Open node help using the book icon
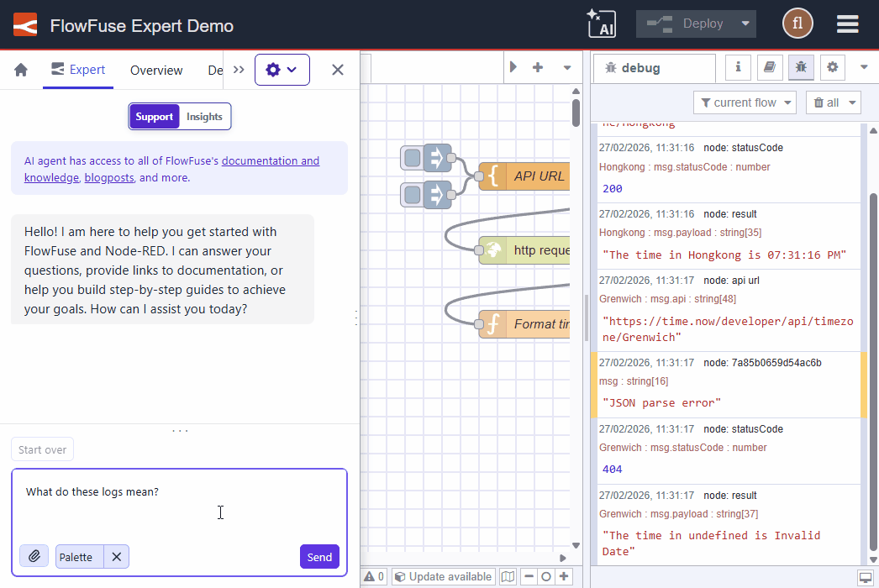This screenshot has width=879, height=588. pos(770,67)
